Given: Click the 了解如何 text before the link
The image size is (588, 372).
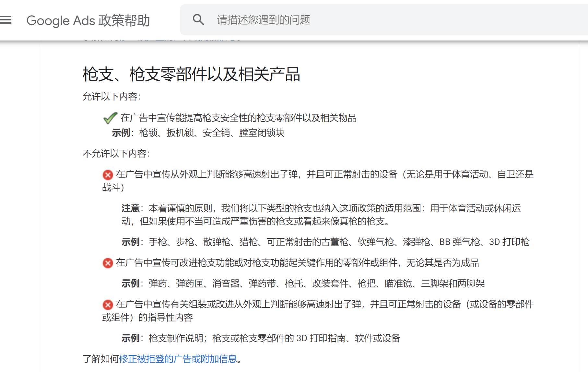Looking at the screenshot, I should click(x=100, y=359).
